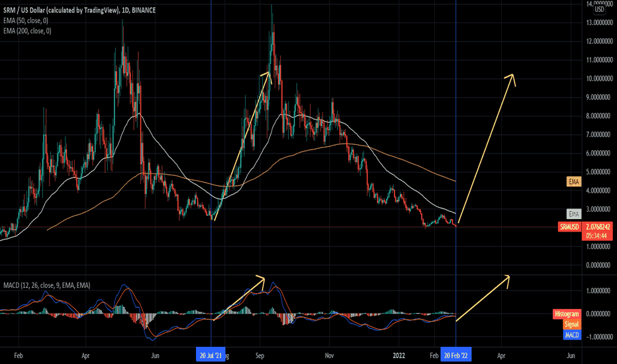This screenshot has height=364, width=617.
Task: Click the orange EMA price-axis label
Action: click(x=574, y=181)
